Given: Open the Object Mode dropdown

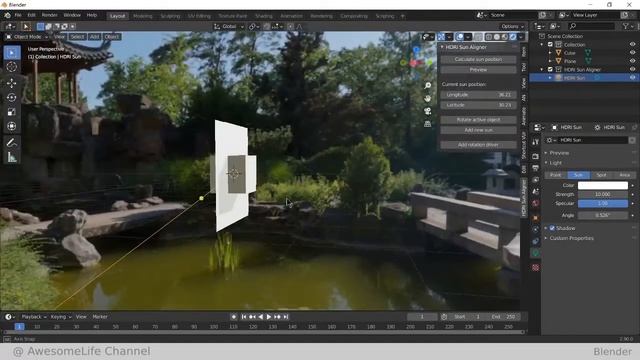Looking at the screenshot, I should 27,37.
